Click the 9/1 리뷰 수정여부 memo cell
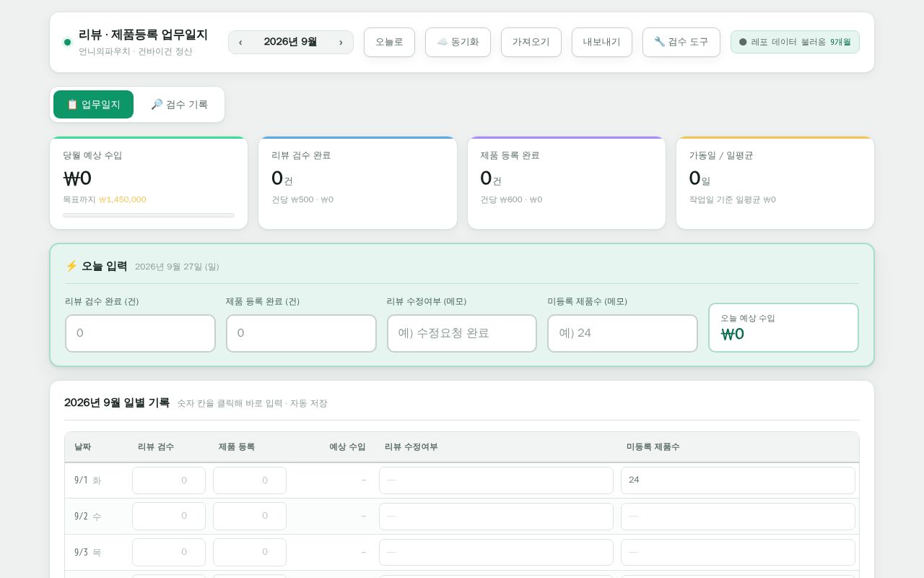The height and width of the screenshot is (578, 924). [x=496, y=480]
